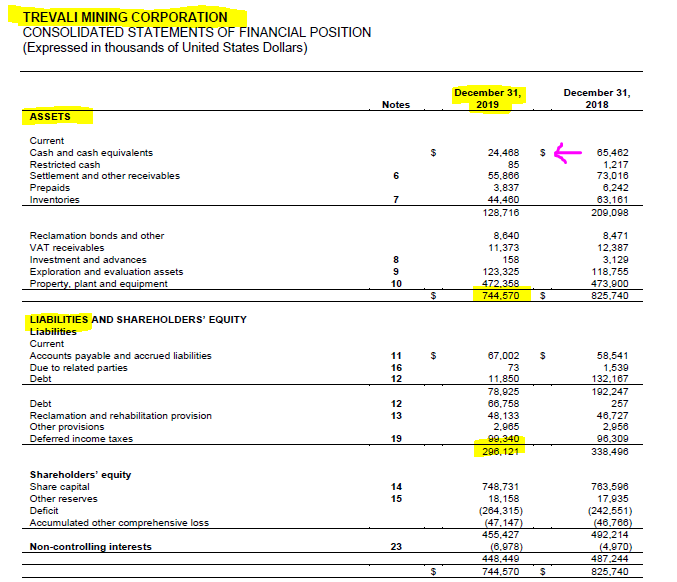Select the 455,427 equity subtotal

click(501, 535)
